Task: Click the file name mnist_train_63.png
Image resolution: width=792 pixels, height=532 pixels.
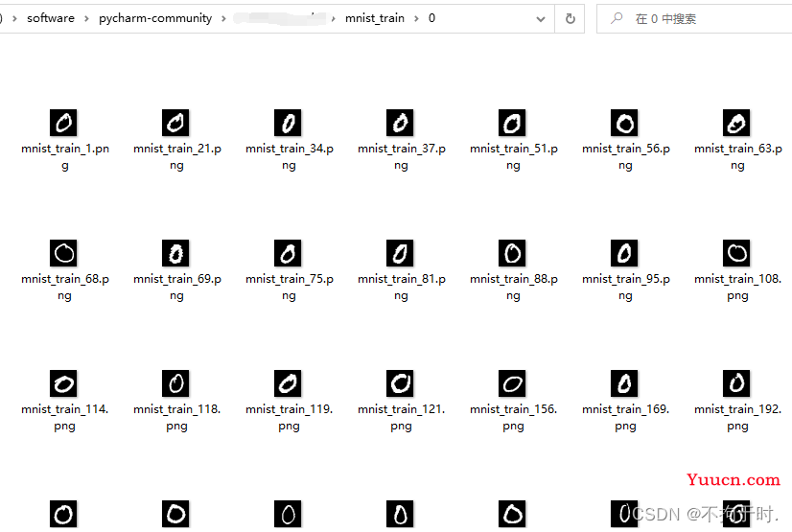Action: click(738, 157)
